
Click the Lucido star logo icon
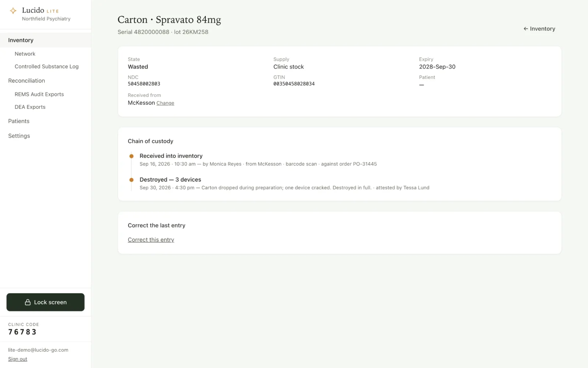pos(13,11)
